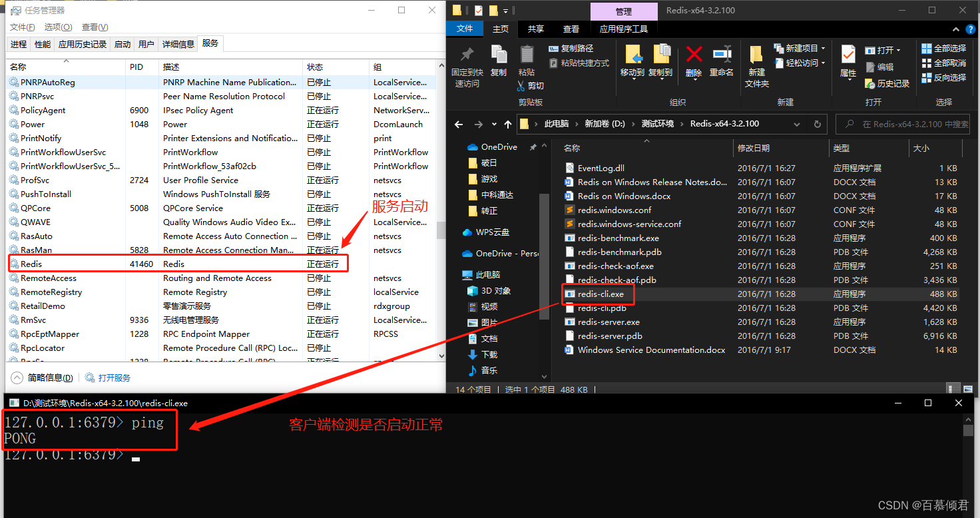This screenshot has height=518, width=980.
Task: Collapse the Explorer ribbon with the chevron
Action: click(x=956, y=29)
